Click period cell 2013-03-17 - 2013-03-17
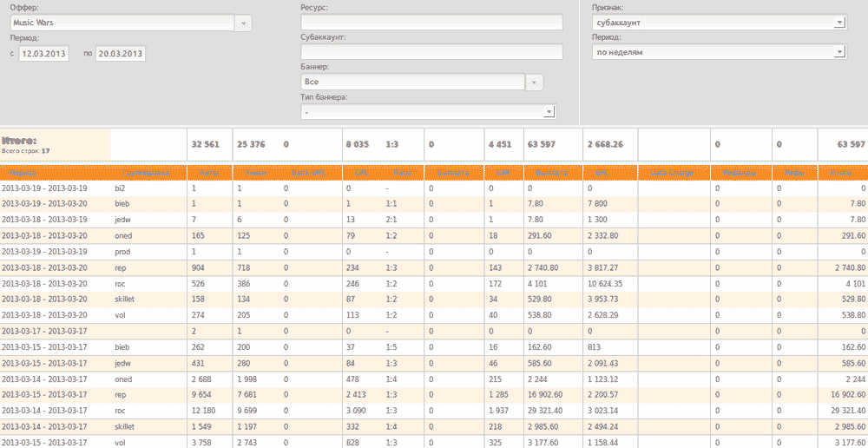Screen dimensions: 868x448 [x=44, y=331]
